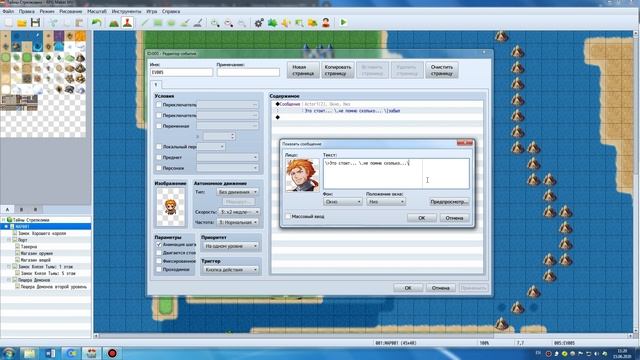Enable the Персонаж condition checkbox

click(159, 168)
